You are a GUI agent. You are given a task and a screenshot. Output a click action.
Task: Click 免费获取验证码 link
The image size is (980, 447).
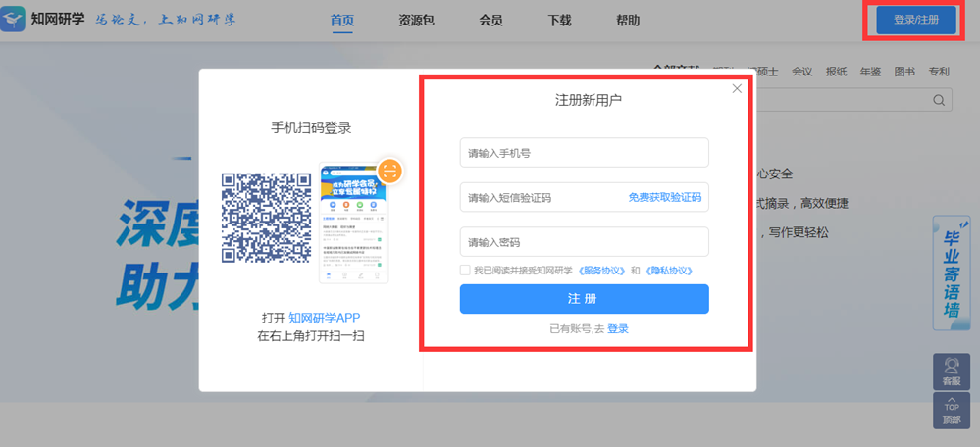coord(665,198)
